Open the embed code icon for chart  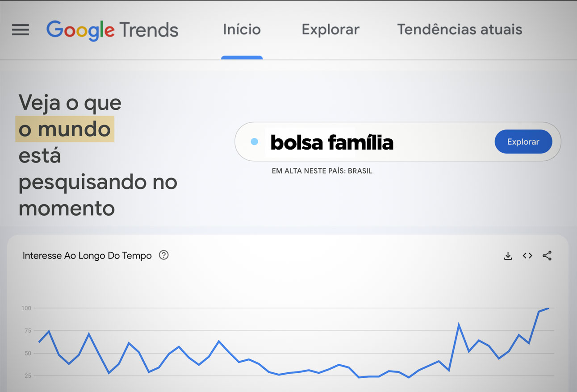tap(527, 256)
